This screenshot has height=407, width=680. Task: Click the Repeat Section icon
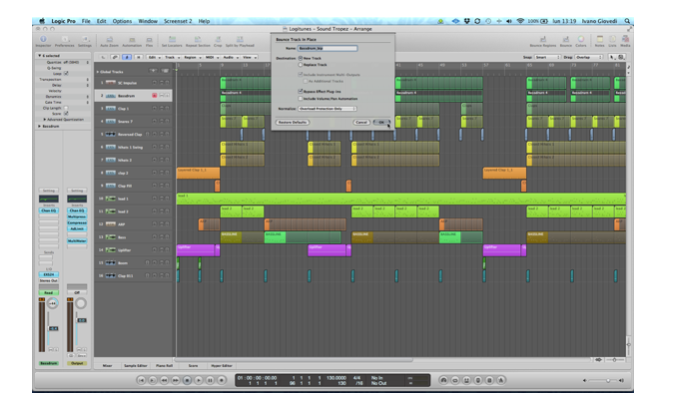tap(198, 41)
